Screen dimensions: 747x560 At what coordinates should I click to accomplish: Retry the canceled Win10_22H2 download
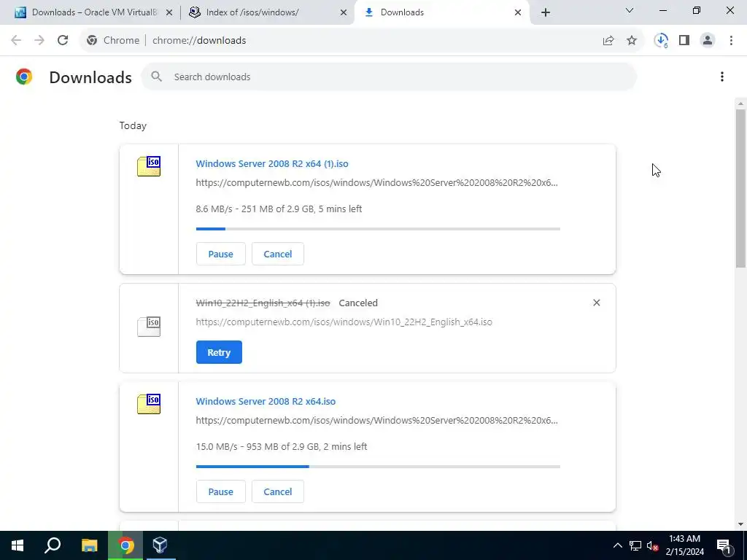(x=219, y=352)
